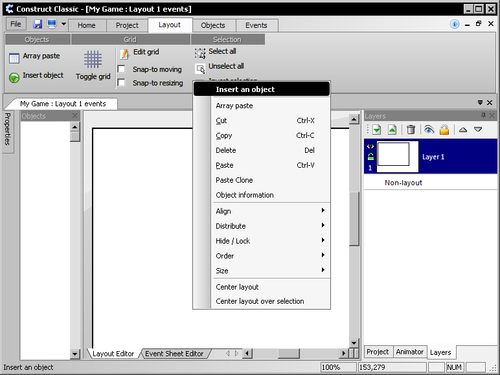Image resolution: width=500 pixels, height=375 pixels.
Task: Select Delete from the context menu
Action: pyautogui.click(x=262, y=150)
